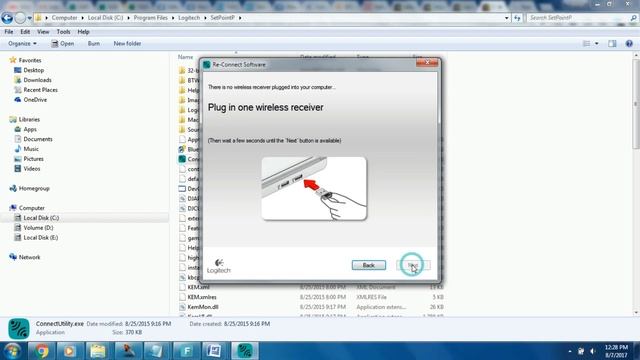The width and height of the screenshot is (640, 360).
Task: Select the KEM.xmlres file
Action: [x=202, y=297]
